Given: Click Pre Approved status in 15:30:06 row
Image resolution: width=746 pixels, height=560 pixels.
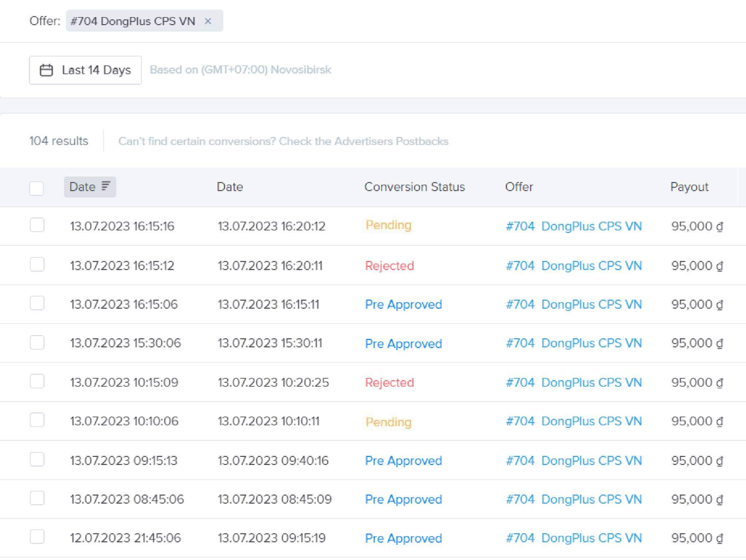Looking at the screenshot, I should click(x=404, y=344).
